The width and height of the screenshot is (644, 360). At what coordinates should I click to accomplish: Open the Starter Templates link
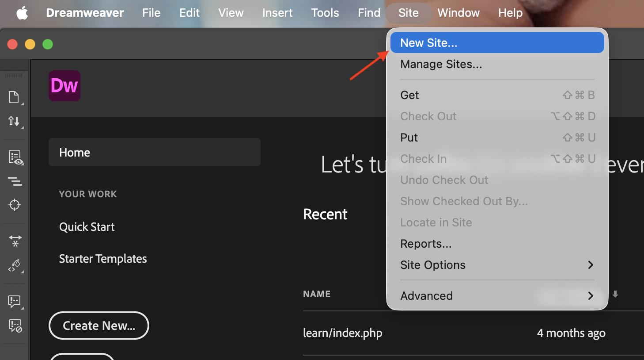[x=103, y=259]
